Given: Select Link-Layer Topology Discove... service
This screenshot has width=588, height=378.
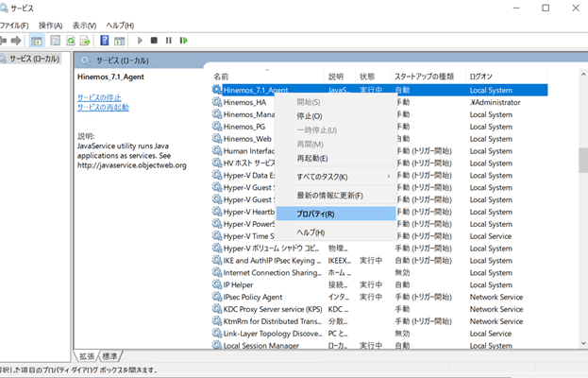Looking at the screenshot, I should (x=379, y=334).
